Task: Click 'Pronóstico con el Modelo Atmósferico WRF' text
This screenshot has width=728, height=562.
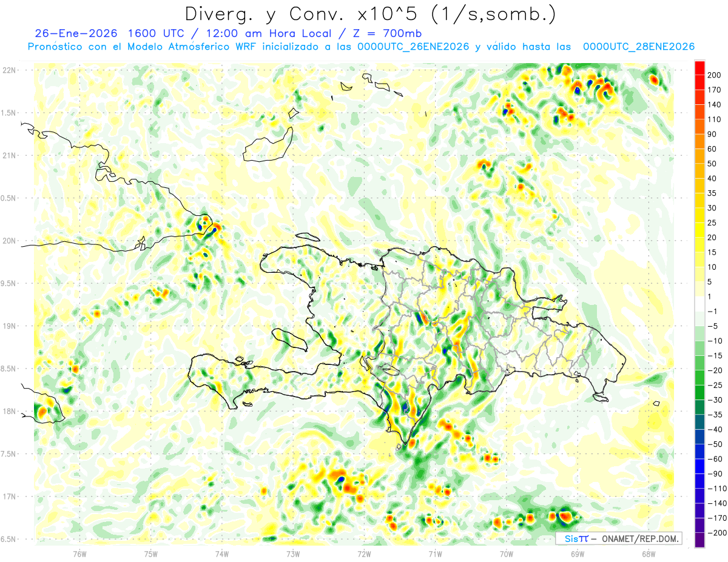Action: point(143,47)
